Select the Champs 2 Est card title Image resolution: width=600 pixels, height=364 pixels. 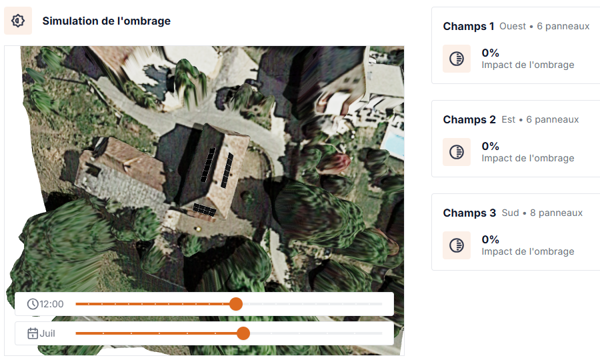(x=469, y=119)
